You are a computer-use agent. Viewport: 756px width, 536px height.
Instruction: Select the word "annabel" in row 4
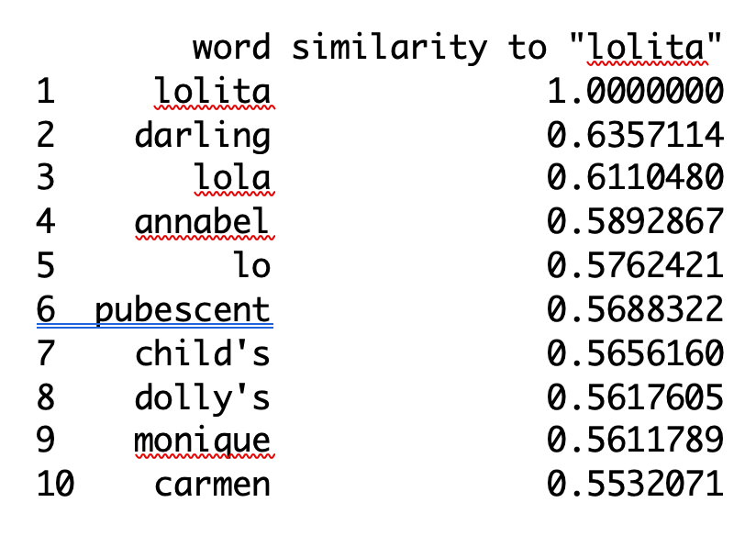pos(203,222)
